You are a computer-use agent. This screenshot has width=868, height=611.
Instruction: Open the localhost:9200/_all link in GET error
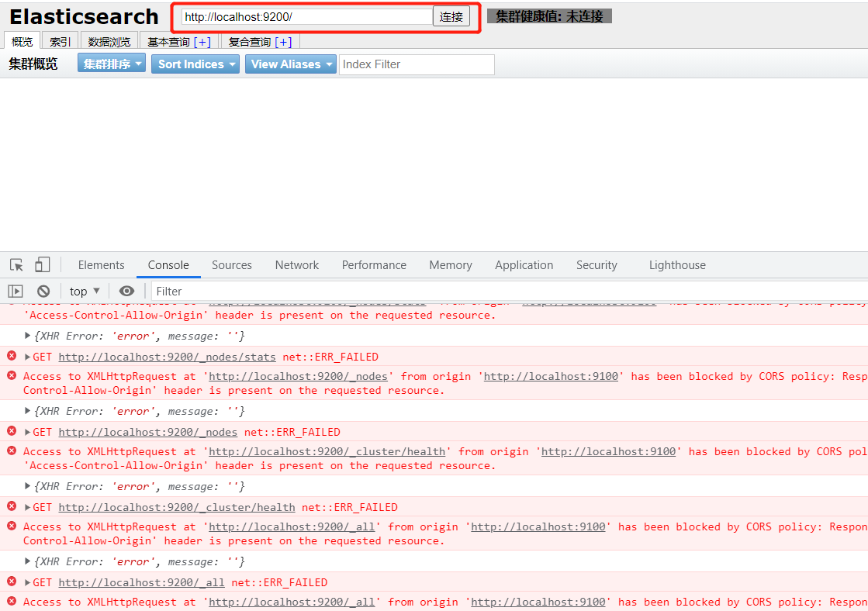(141, 582)
